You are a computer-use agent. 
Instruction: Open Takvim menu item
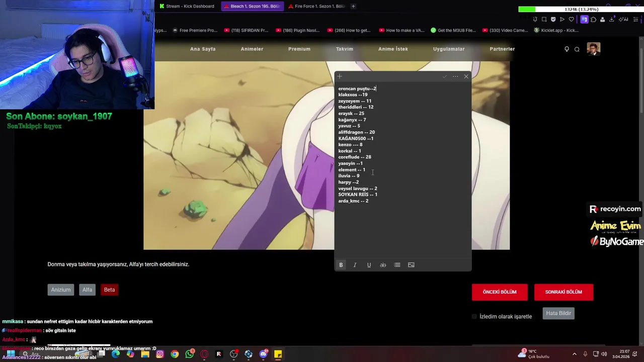[x=345, y=49]
